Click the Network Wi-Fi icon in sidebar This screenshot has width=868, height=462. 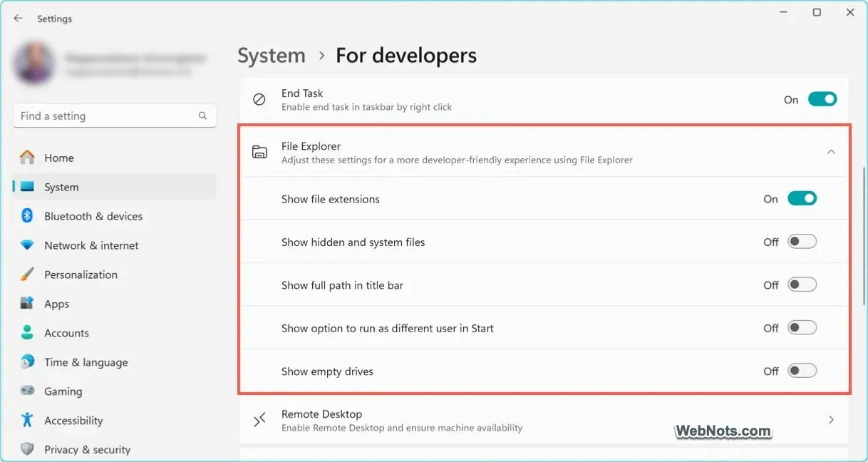[x=27, y=245]
